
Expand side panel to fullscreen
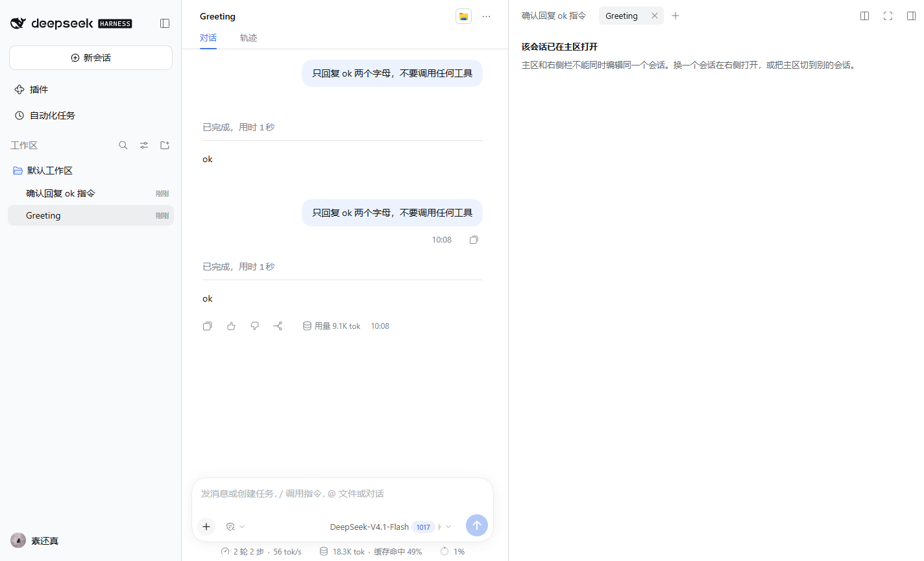pos(888,16)
